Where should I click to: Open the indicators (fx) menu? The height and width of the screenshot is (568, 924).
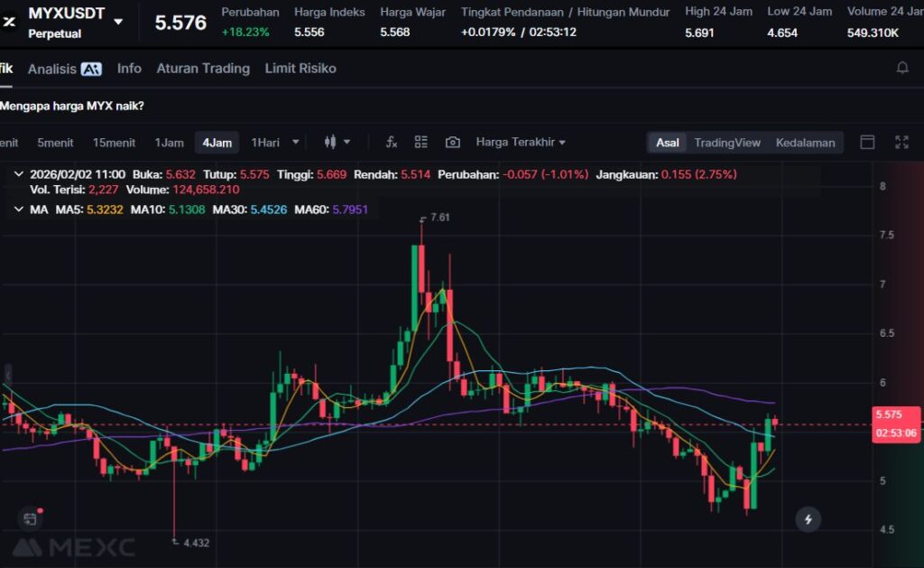(391, 143)
